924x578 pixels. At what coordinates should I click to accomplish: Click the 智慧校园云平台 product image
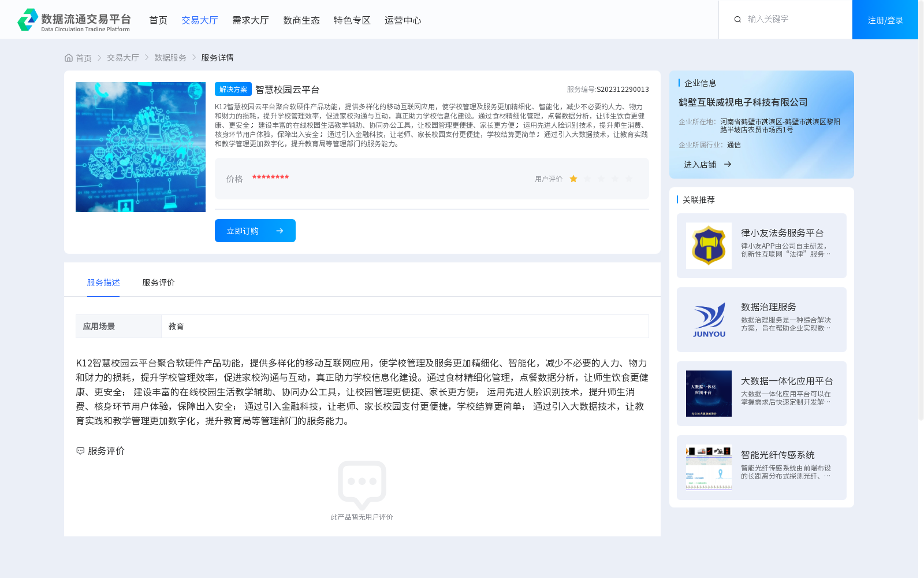coord(140,147)
